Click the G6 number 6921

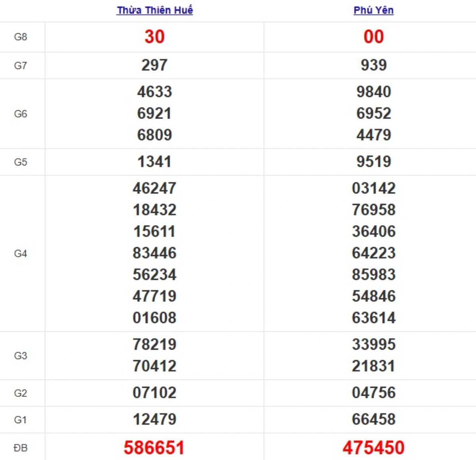(154, 113)
